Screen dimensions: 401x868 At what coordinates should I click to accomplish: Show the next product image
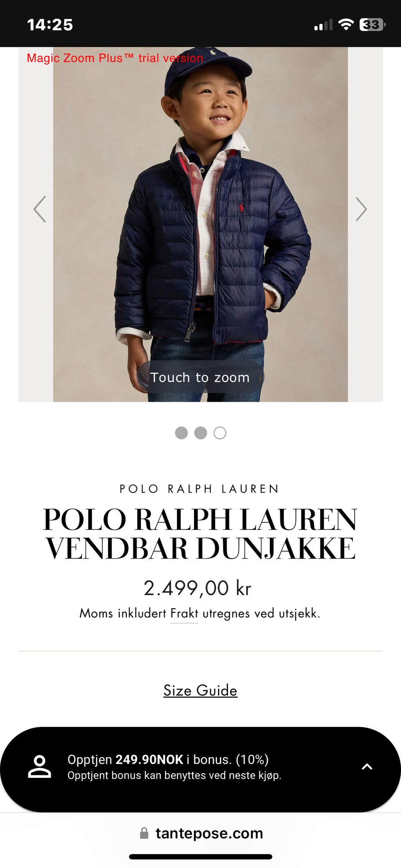361,209
